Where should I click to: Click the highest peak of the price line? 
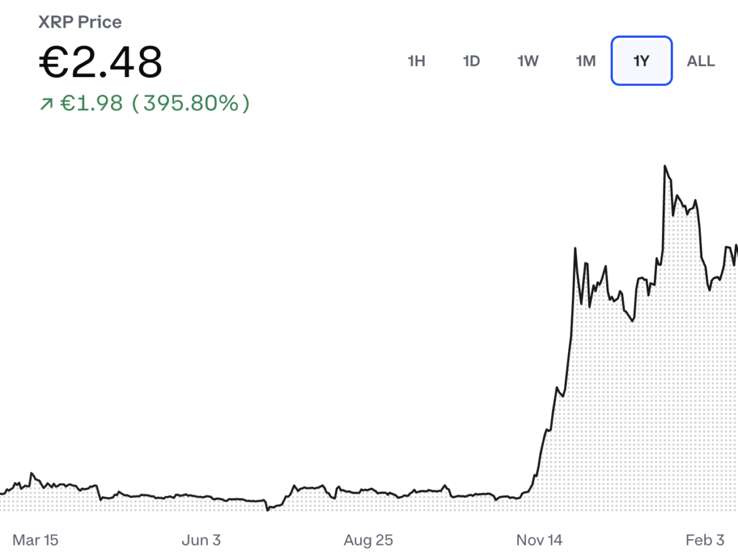tap(665, 166)
